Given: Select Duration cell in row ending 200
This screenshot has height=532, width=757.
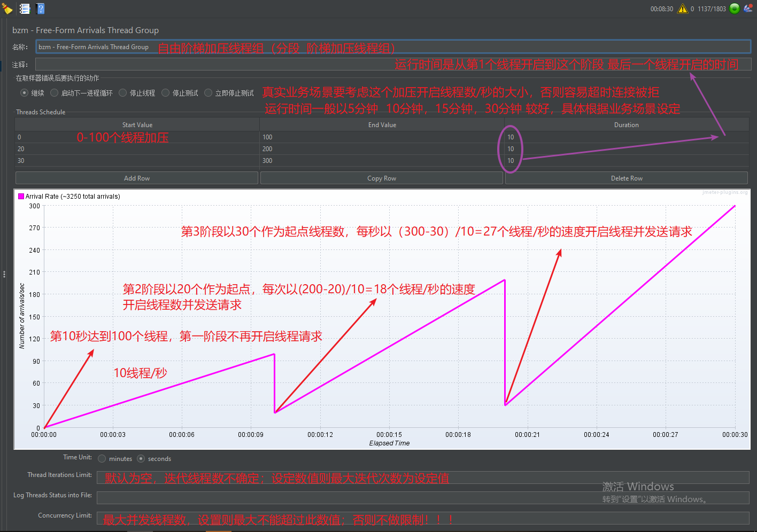Looking at the screenshot, I should 627,148.
